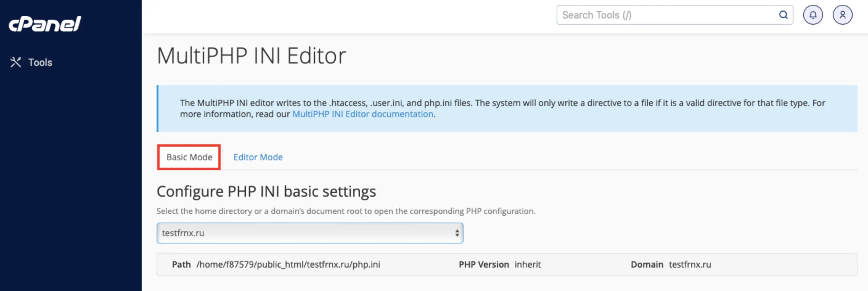Open the testfrnx.ru location dropdown
The image size is (868, 291).
tap(310, 233)
